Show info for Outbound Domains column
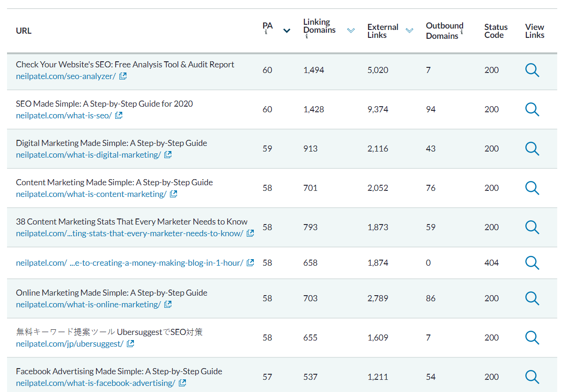 (461, 32)
